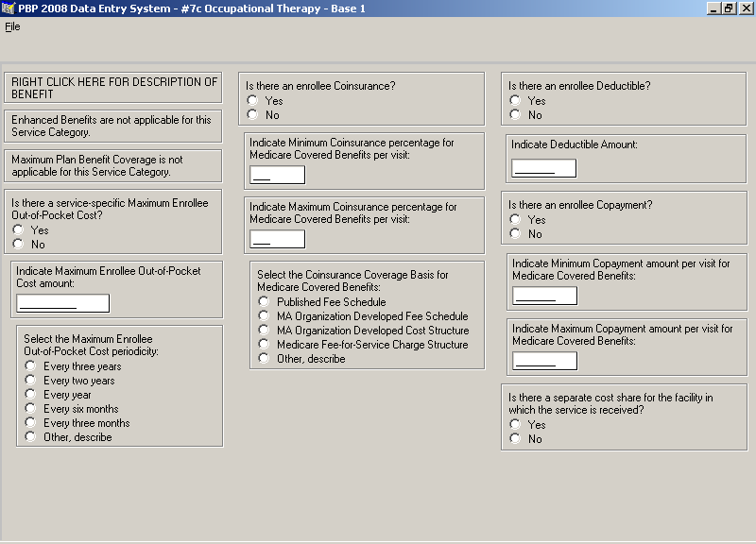The height and width of the screenshot is (544, 756).
Task: Choose No for Maximum Enrollee Out-of-Pocket Cost
Action: click(18, 244)
